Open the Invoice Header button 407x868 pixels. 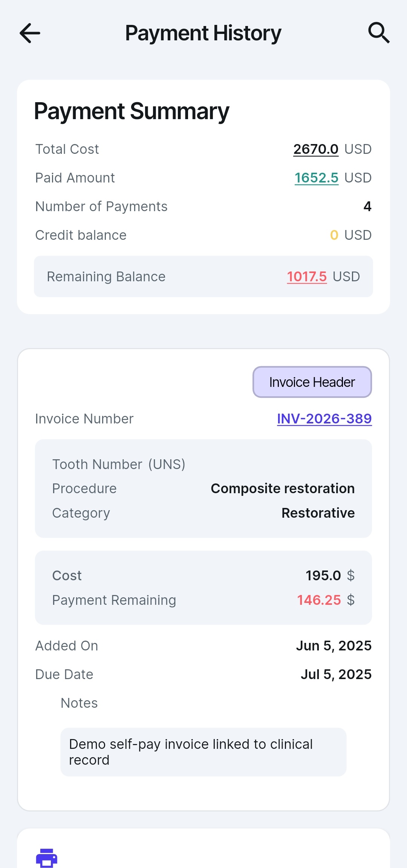coord(312,382)
